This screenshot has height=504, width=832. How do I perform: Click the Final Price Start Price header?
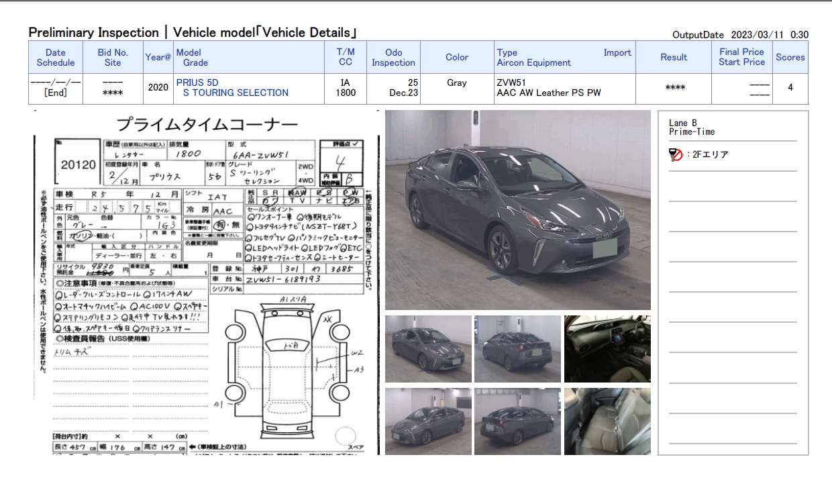tap(741, 57)
